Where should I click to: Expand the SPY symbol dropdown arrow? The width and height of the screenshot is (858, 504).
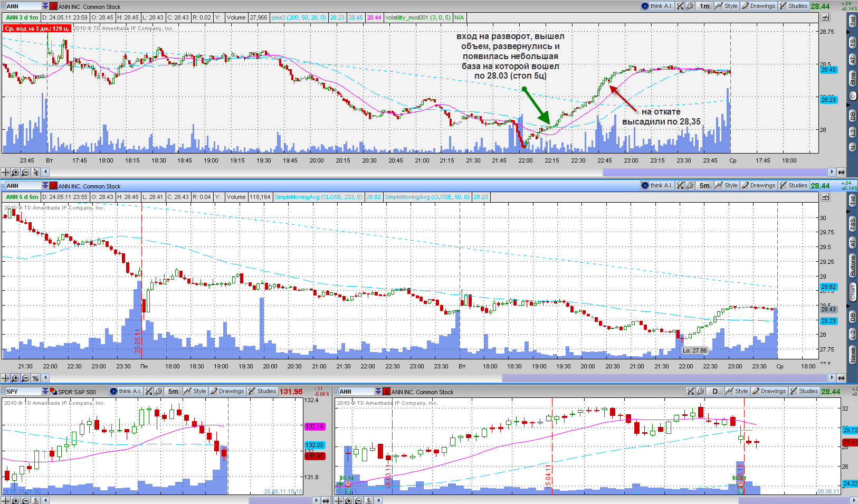(x=45, y=392)
